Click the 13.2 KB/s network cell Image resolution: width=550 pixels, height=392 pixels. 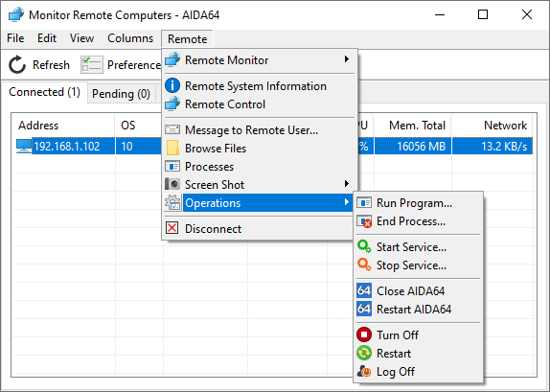pos(493,147)
